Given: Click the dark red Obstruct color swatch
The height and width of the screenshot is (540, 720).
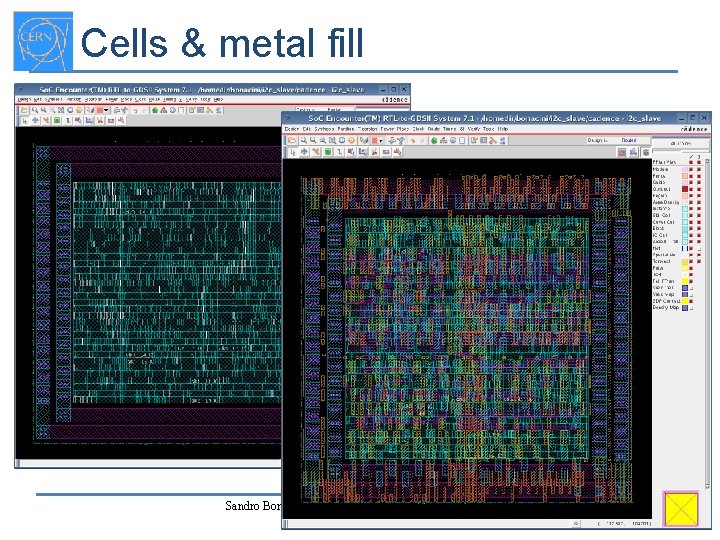Looking at the screenshot, I should click(x=684, y=189).
